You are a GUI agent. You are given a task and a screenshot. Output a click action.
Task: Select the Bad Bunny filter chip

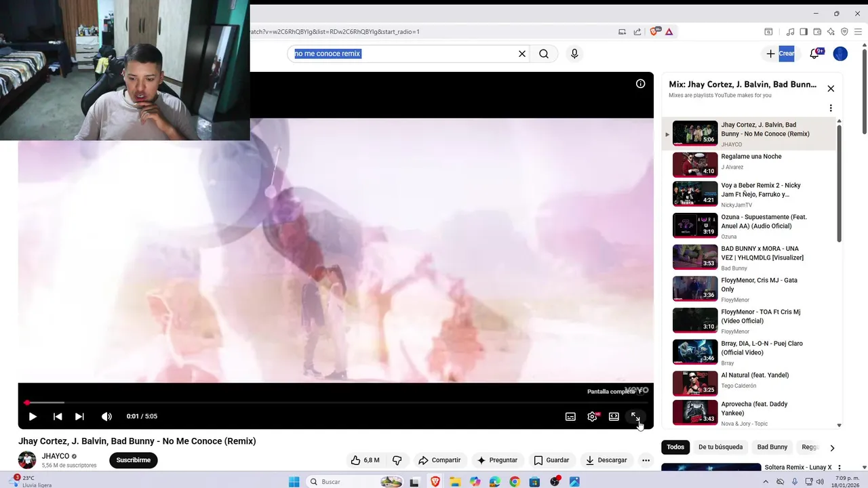[772, 447]
